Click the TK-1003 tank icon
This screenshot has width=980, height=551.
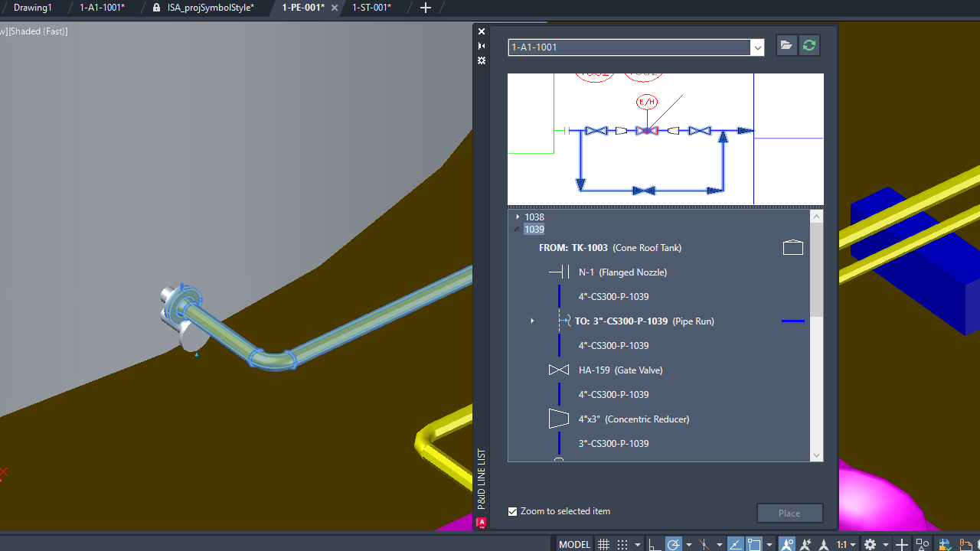(x=793, y=248)
